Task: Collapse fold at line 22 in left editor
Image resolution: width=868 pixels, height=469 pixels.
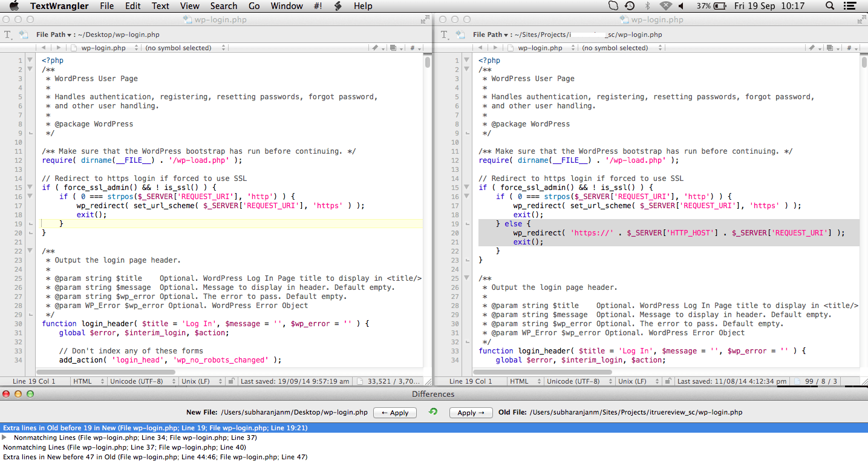Action: [30, 251]
